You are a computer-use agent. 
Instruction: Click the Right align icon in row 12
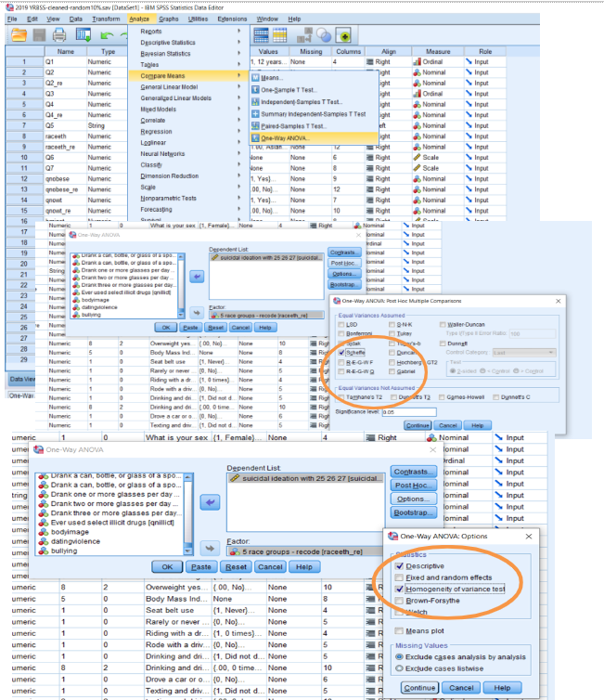[x=370, y=178]
